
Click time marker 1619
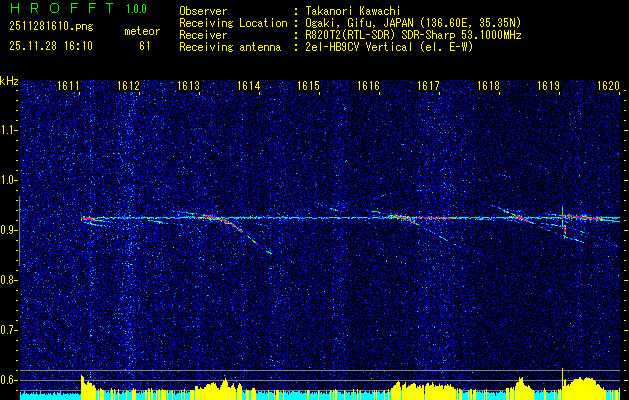point(548,85)
